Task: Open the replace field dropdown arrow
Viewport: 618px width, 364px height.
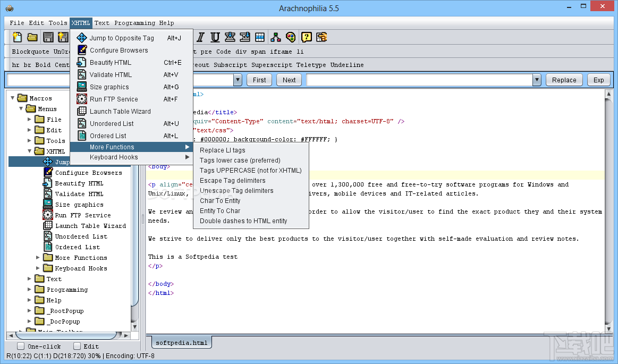Action: (537, 80)
